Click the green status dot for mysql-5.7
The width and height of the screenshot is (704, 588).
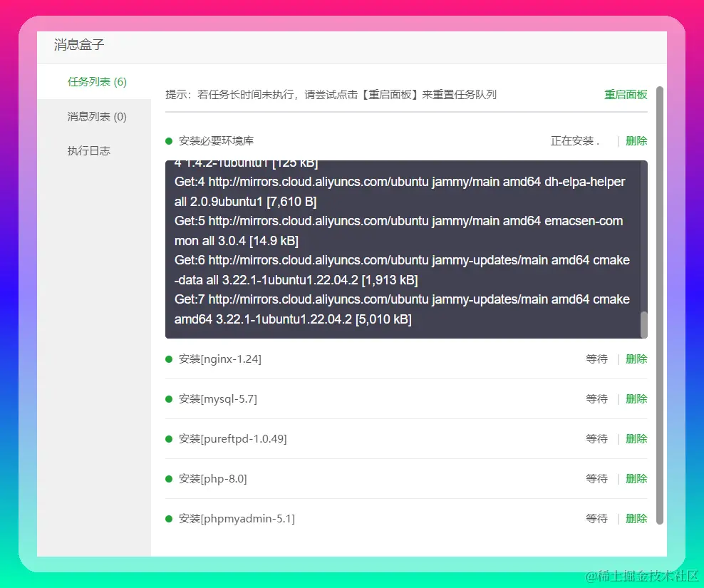pyautogui.click(x=169, y=399)
